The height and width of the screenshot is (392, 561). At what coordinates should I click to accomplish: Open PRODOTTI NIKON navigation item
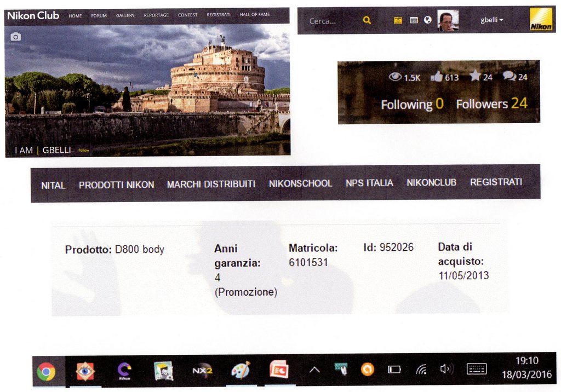tap(116, 185)
